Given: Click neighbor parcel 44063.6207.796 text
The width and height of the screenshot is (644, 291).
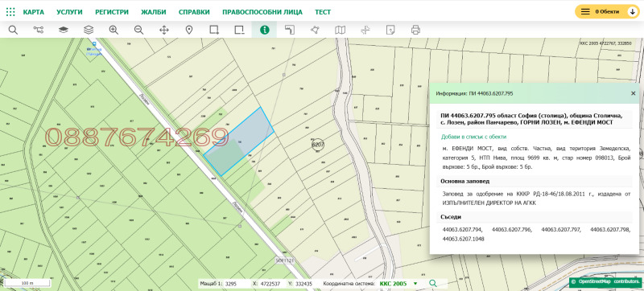Looking at the screenshot, I should [512, 230].
